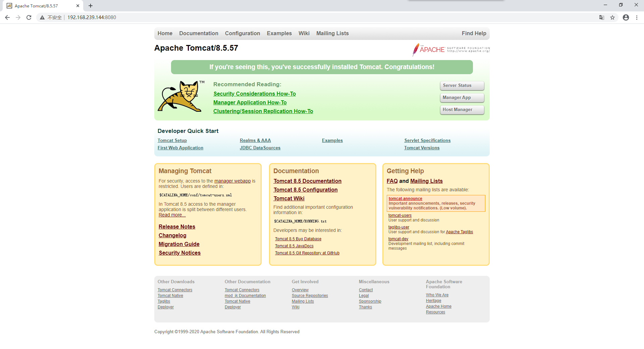Follow the Tomcat Setup link
Viewport: 644px width, 349px height.
click(172, 141)
